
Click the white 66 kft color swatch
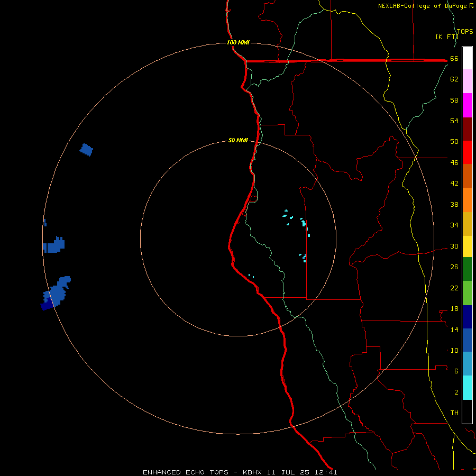[467, 58]
